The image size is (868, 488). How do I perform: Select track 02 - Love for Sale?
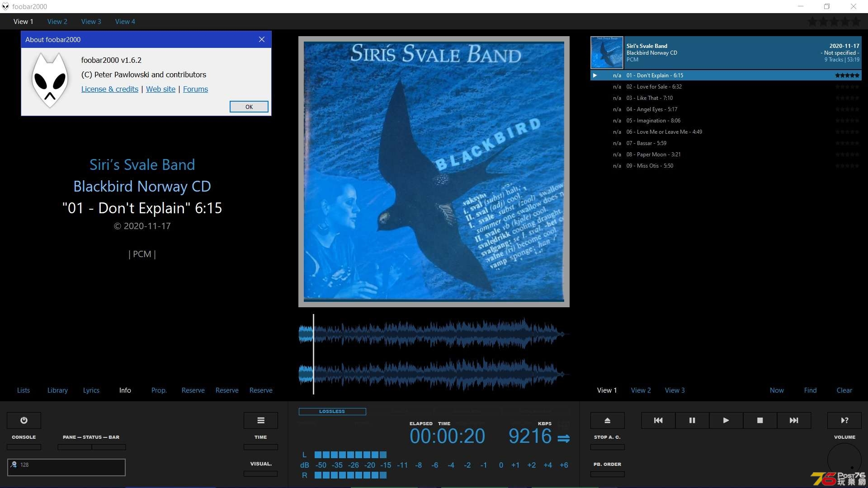click(726, 87)
